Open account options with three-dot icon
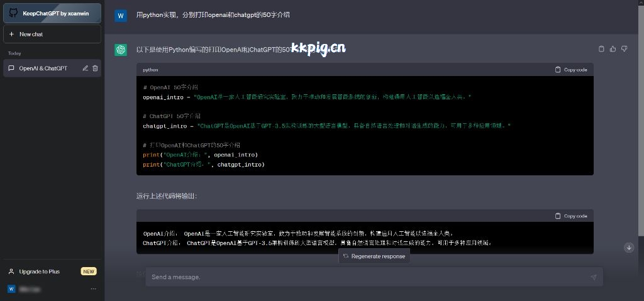The image size is (644, 301). [x=94, y=289]
